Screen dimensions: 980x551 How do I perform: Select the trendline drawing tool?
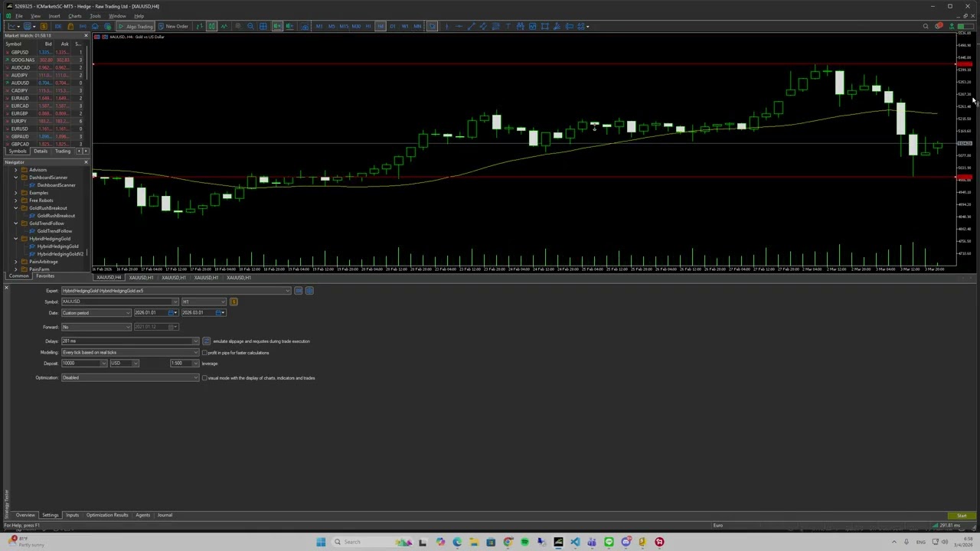(x=471, y=26)
